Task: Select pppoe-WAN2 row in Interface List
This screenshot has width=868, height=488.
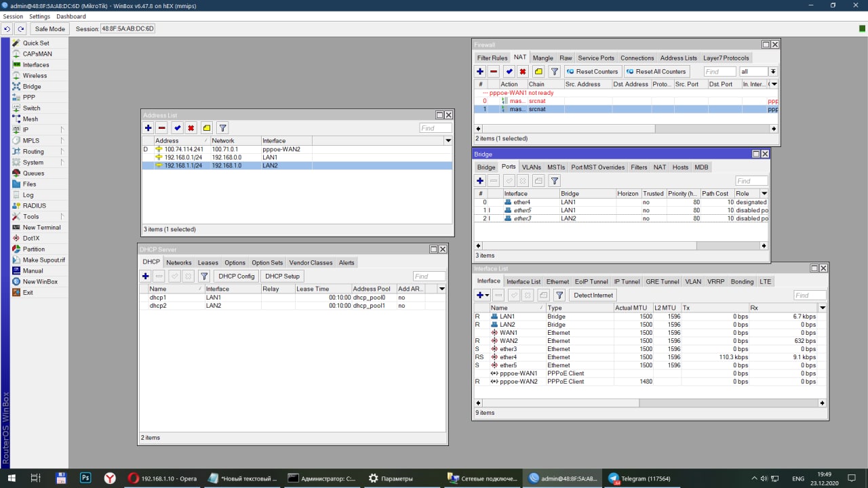Action: pos(650,382)
